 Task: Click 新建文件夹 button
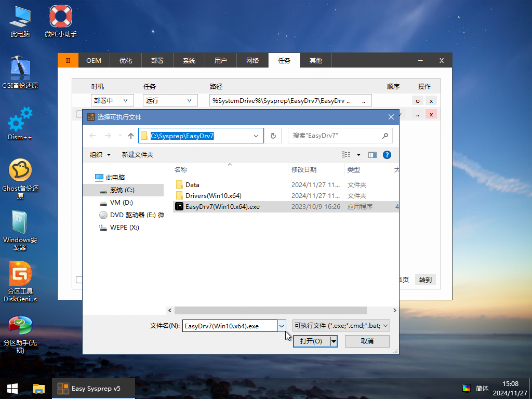(137, 155)
